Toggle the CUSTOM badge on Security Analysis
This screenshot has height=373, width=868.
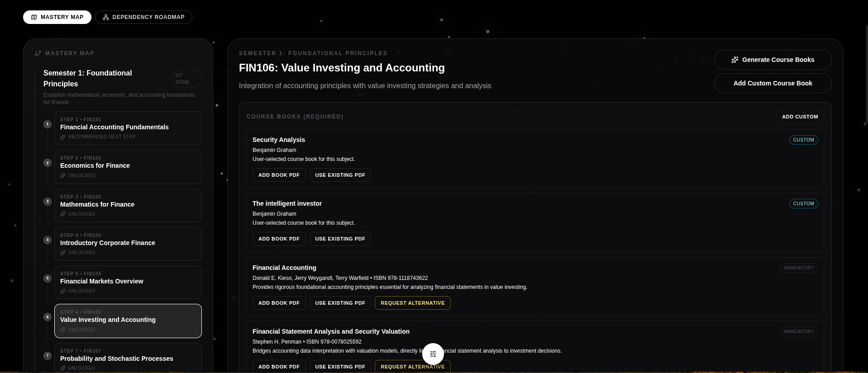tap(803, 140)
